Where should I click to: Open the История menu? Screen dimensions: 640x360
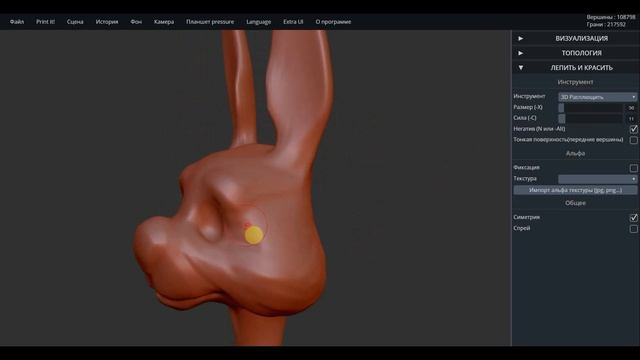[107, 22]
